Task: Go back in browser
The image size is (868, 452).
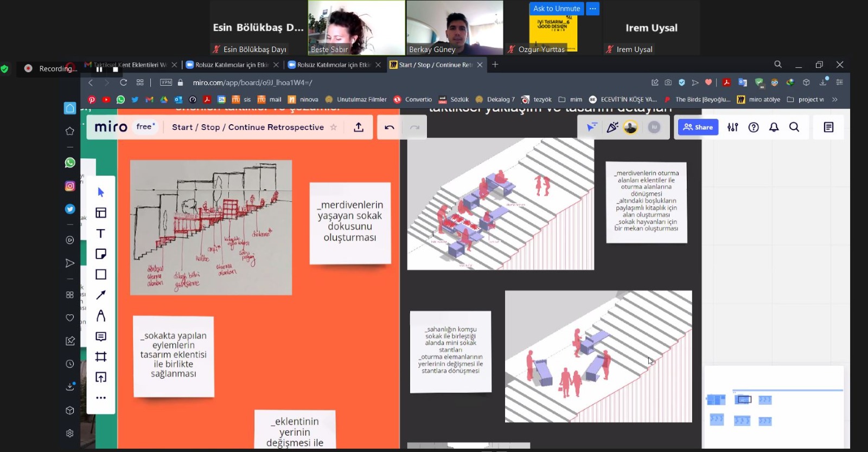Action: (x=91, y=82)
